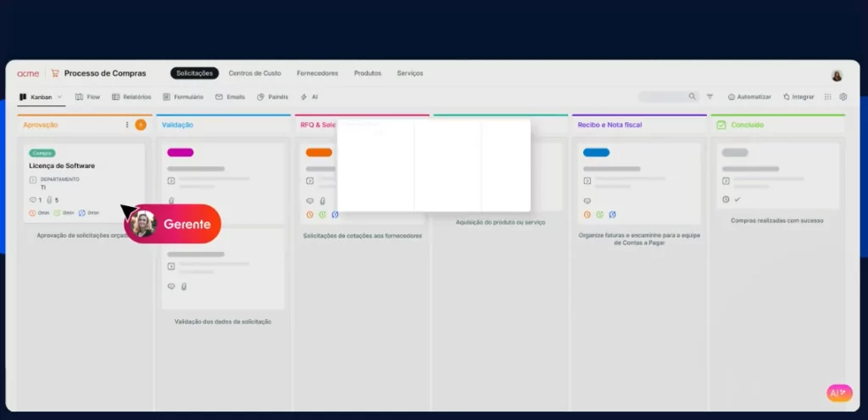Viewport: 868px width, 420px height.
Task: Click paperclip icon on RFQ column card
Action: (323, 201)
